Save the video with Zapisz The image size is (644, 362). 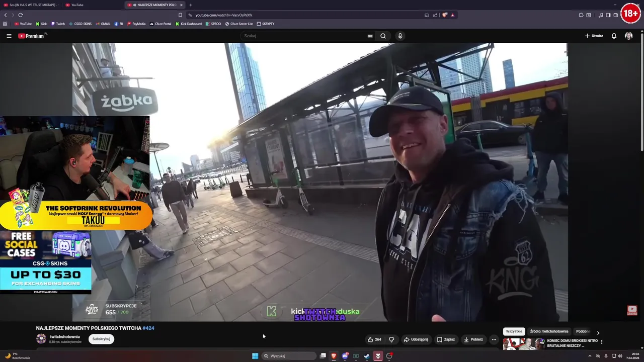click(x=446, y=339)
